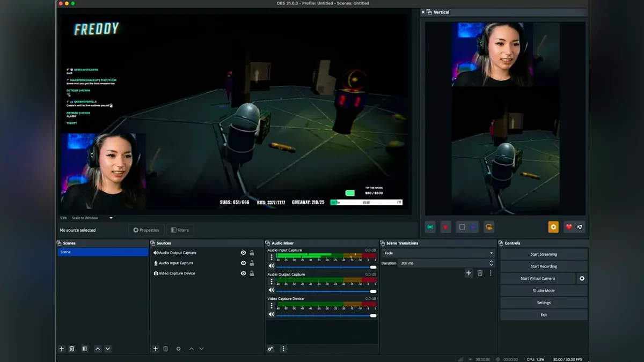Hide the Audio Output Capture source
Screen dimensions: 644x362
click(244, 253)
